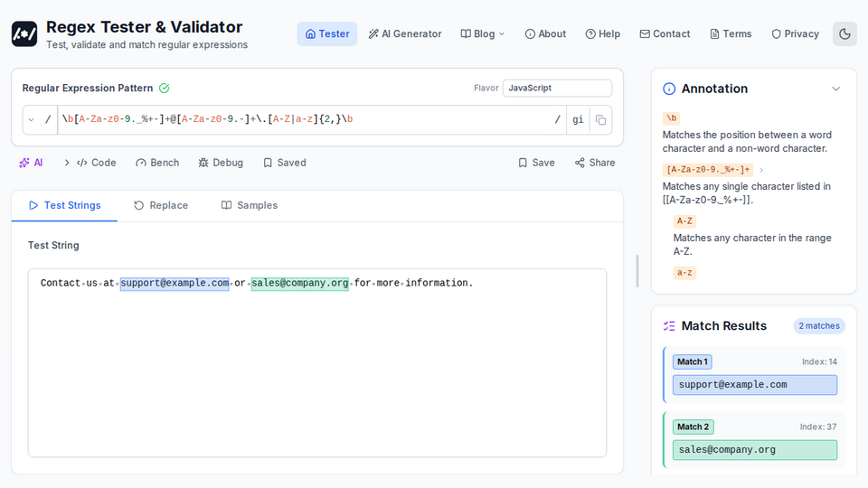Click highlighted match sales@company.org in test string
Screen dimensions: 868x488
[299, 283]
